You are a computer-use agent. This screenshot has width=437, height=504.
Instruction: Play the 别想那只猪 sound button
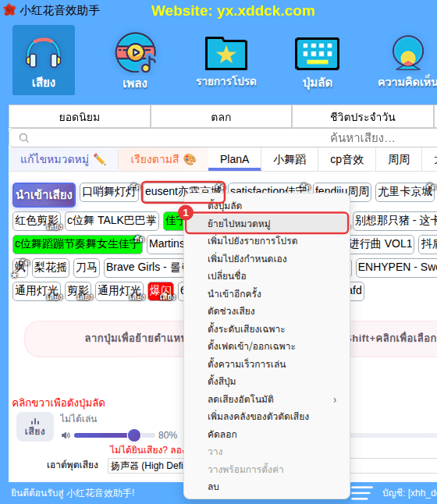[x=395, y=221]
